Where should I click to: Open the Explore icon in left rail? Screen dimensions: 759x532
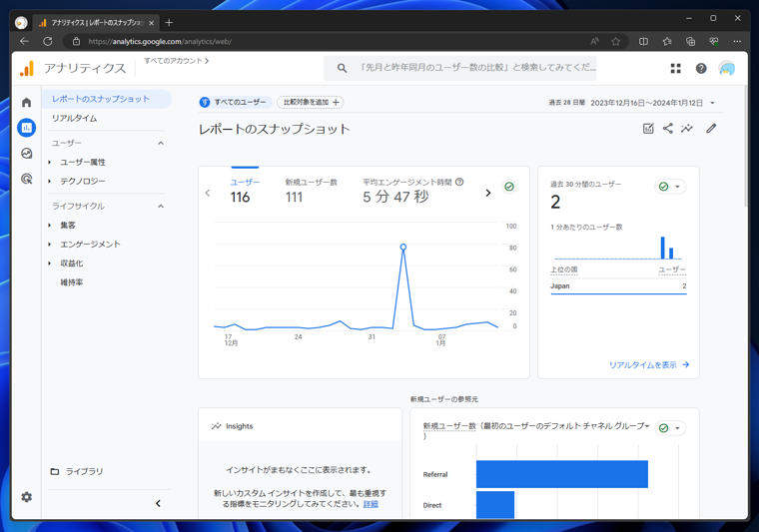pyautogui.click(x=27, y=154)
